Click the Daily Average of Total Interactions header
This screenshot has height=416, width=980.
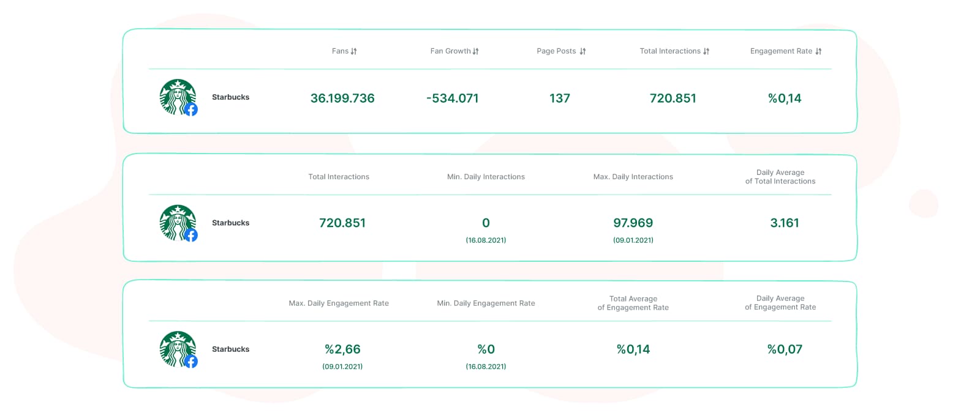coord(780,177)
